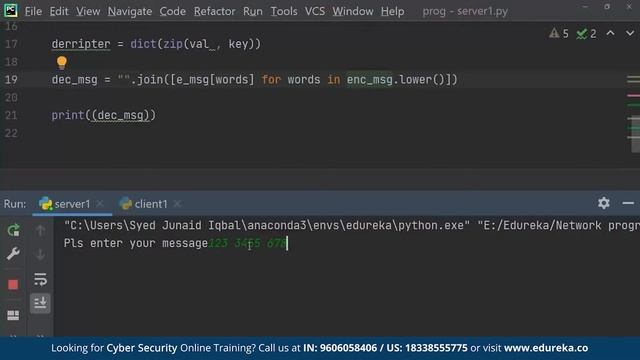Viewport: 640px width, 360px height.
Task: Click the editor error stripe marker on right
Action: tap(633, 96)
